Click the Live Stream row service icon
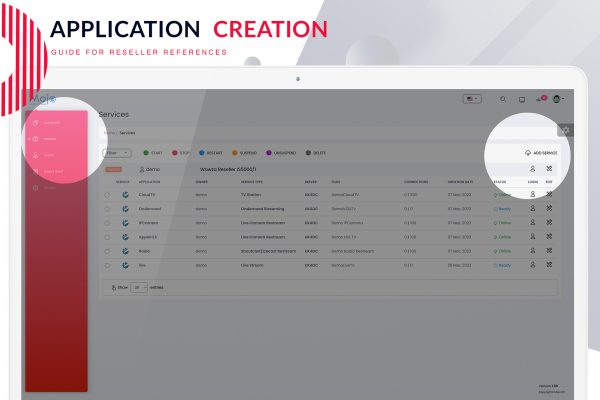 click(x=125, y=265)
